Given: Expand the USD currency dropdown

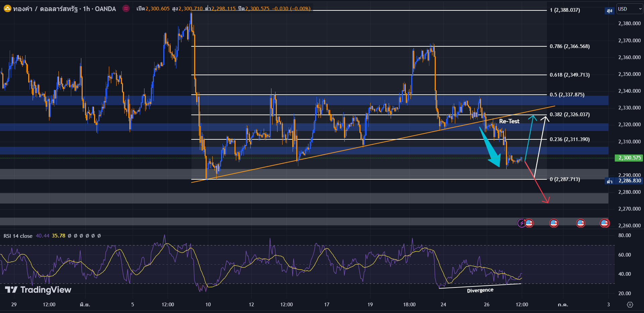Looking at the screenshot, I should pos(629,9).
